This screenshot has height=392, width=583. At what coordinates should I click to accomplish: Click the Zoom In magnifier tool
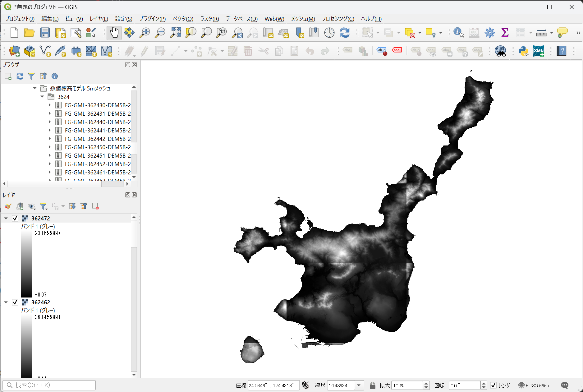145,33
